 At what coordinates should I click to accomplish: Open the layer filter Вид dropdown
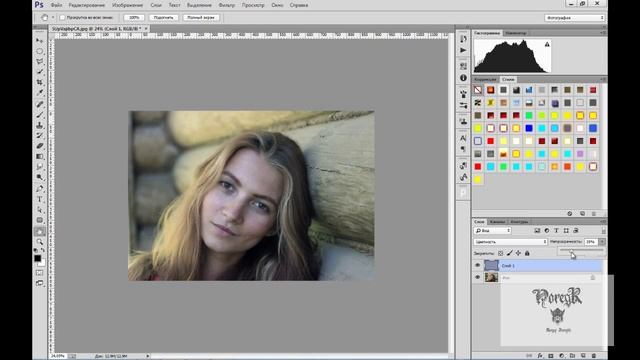coord(493,231)
